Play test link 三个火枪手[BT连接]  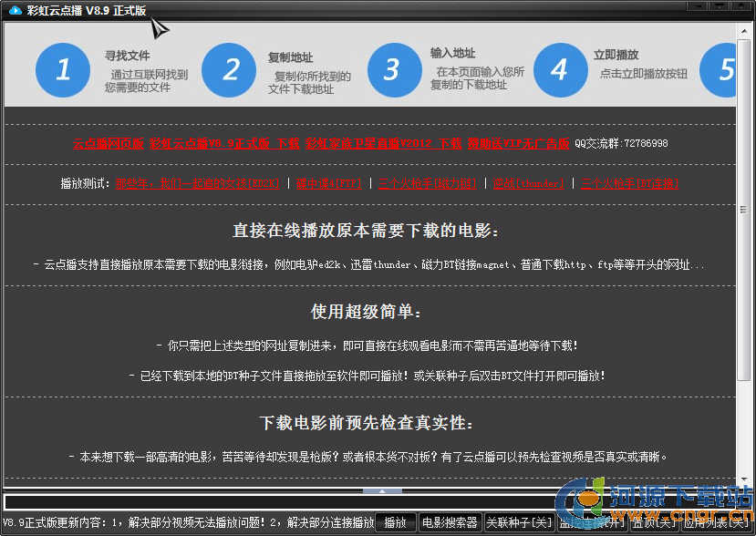coord(630,183)
